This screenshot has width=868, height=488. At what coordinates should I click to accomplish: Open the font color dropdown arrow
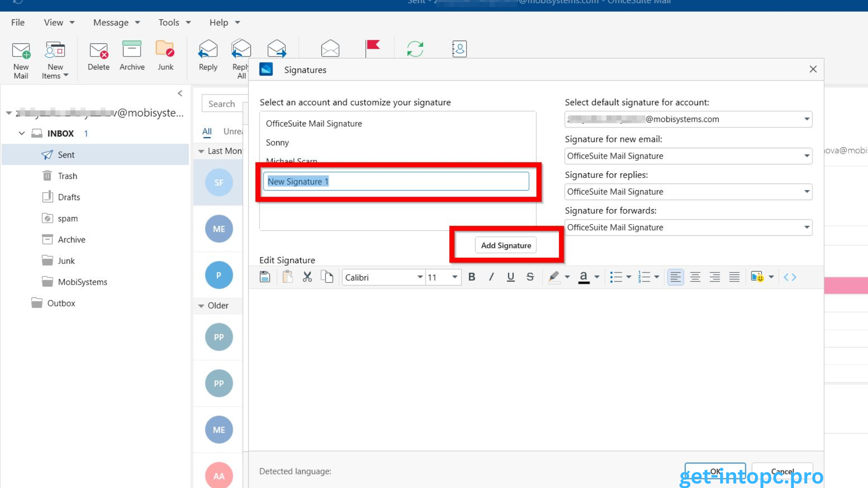(x=597, y=277)
